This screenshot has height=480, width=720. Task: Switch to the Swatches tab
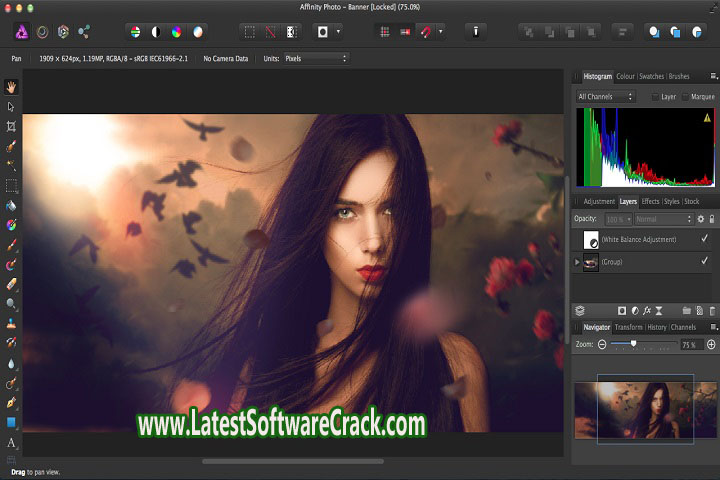(x=652, y=76)
